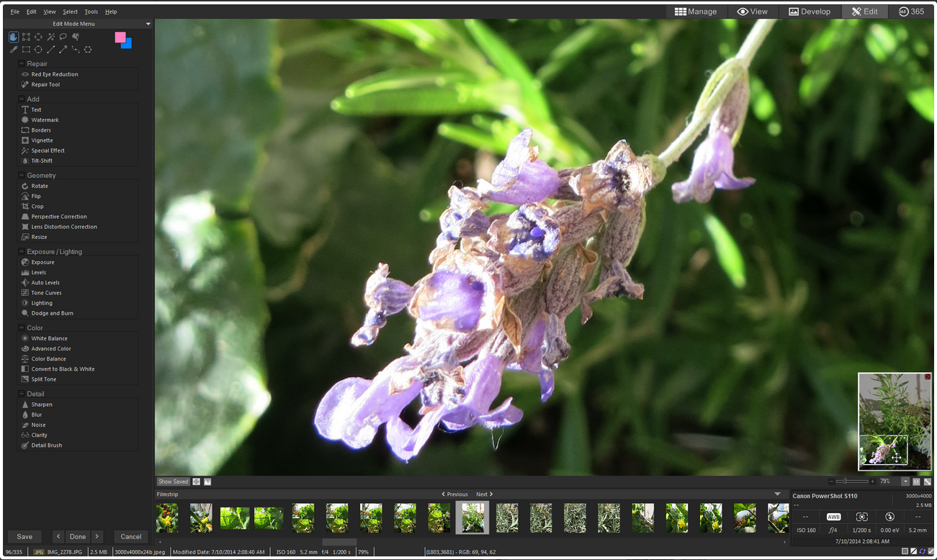Viewport: 937px width, 560px height.
Task: Click the Save button
Action: [x=24, y=536]
